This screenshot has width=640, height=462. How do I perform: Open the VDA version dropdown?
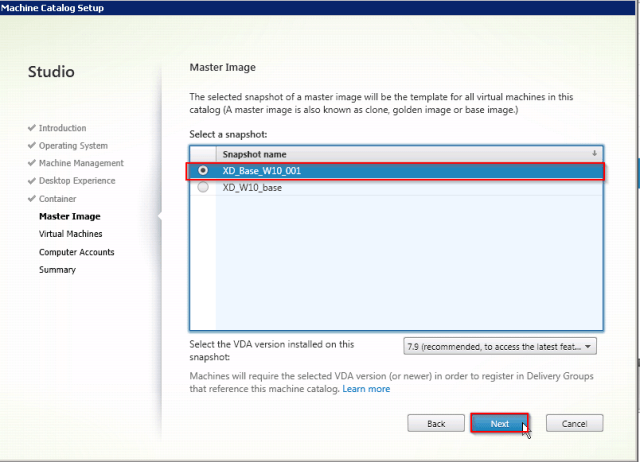tap(499, 346)
